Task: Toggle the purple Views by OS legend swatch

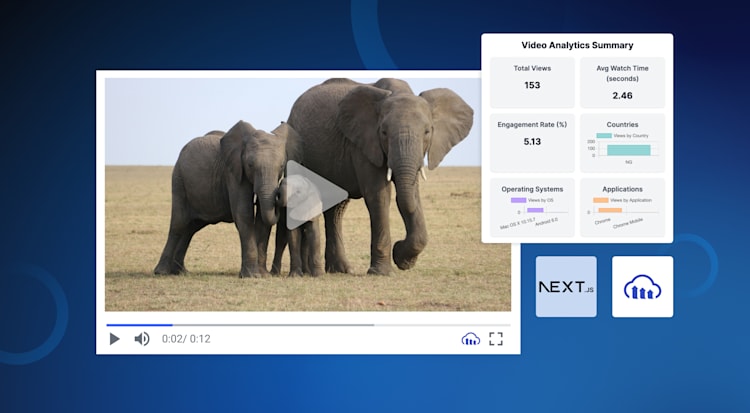Action: (518, 201)
